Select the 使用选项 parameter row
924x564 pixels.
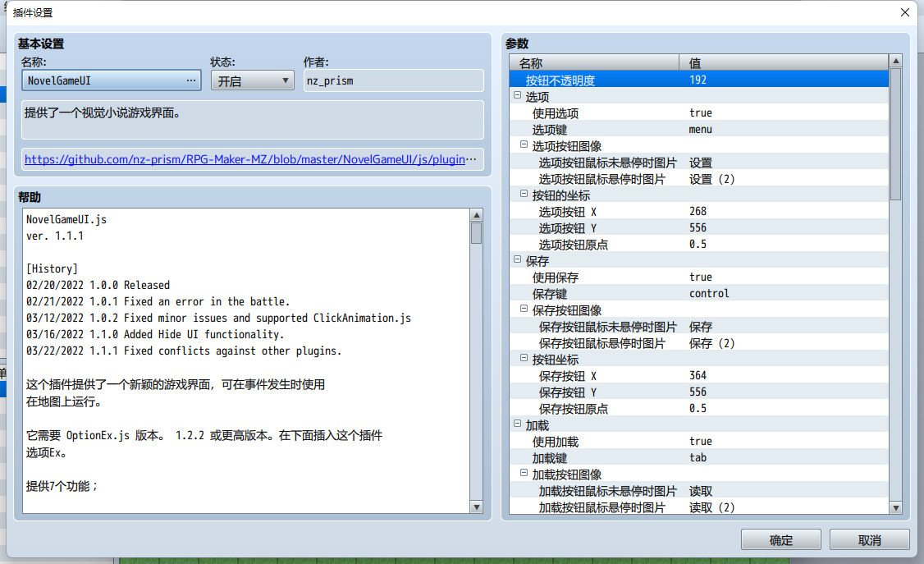point(699,112)
